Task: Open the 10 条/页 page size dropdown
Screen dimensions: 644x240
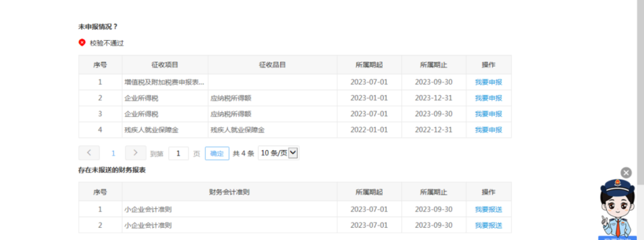Action: 278,153
